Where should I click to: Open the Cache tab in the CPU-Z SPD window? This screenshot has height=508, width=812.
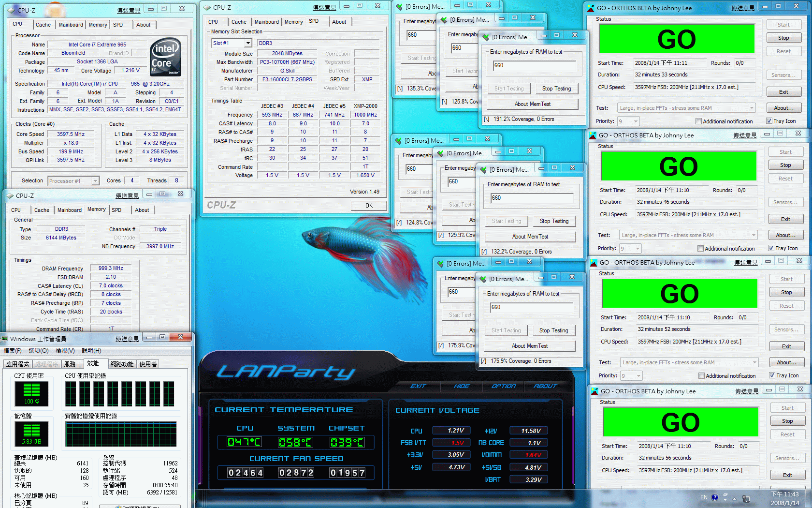click(239, 22)
